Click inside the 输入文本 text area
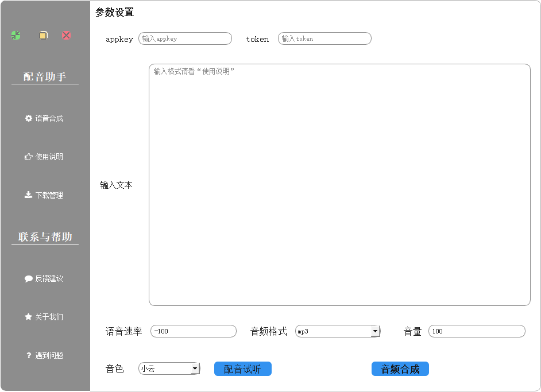Viewport: 541px width, 392px height. coord(339,185)
